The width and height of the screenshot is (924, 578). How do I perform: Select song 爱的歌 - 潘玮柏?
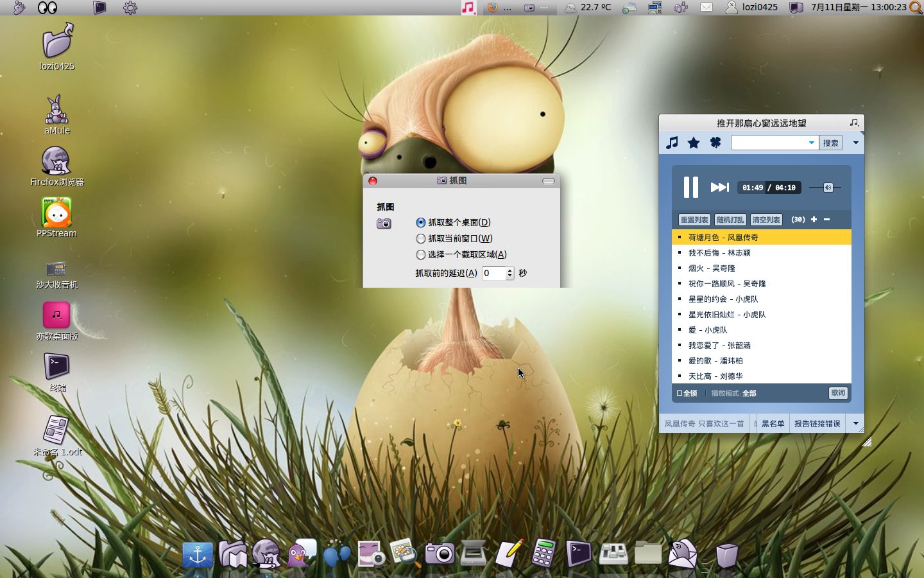(762, 360)
